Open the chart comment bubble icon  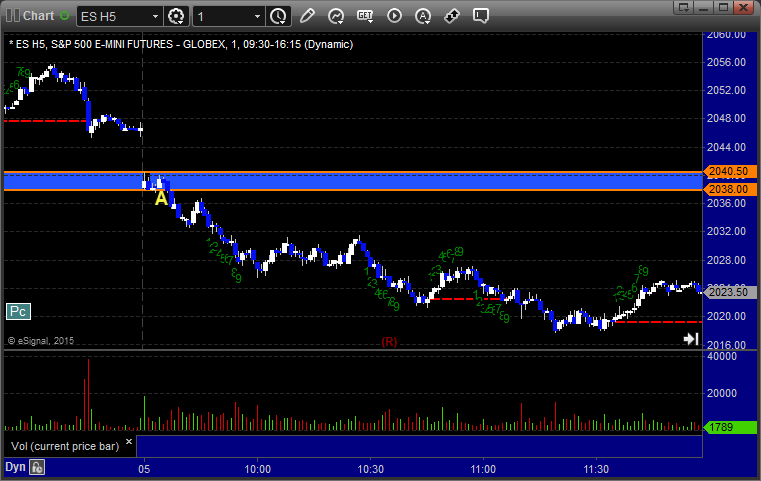481,16
